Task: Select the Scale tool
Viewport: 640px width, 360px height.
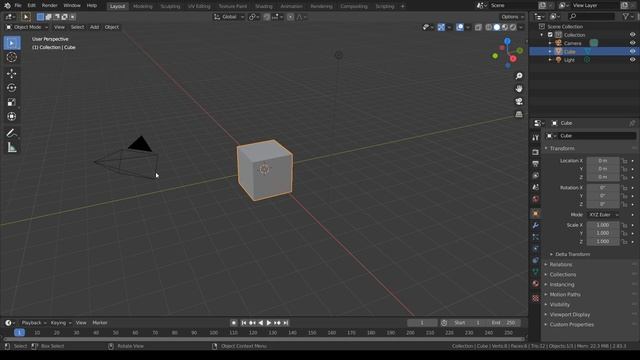Action: click(12, 102)
